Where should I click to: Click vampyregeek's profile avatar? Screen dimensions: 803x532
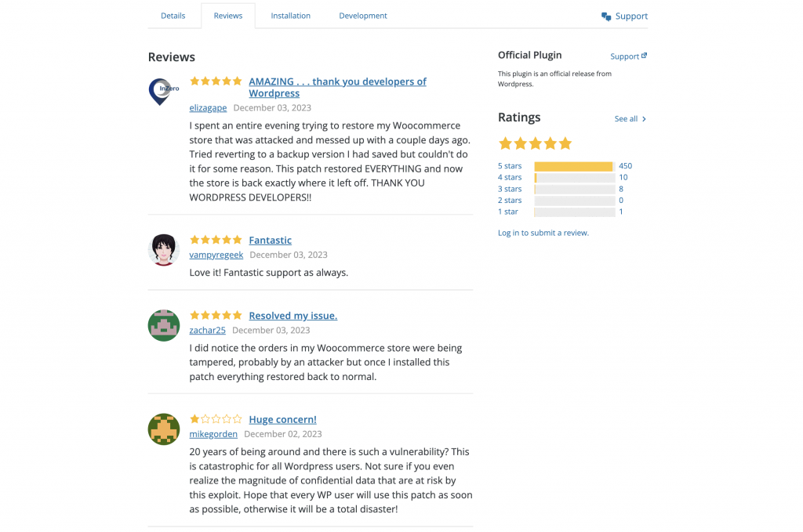164,250
